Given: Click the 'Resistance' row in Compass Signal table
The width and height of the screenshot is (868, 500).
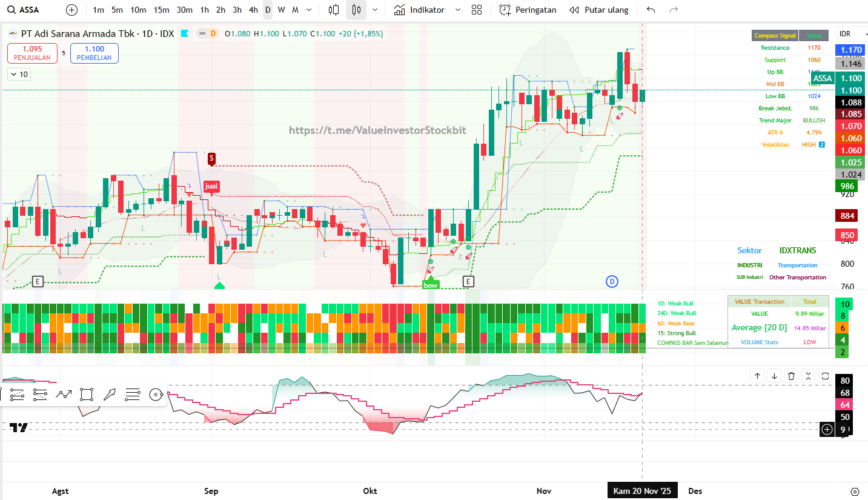Looking at the screenshot, I should 790,48.
